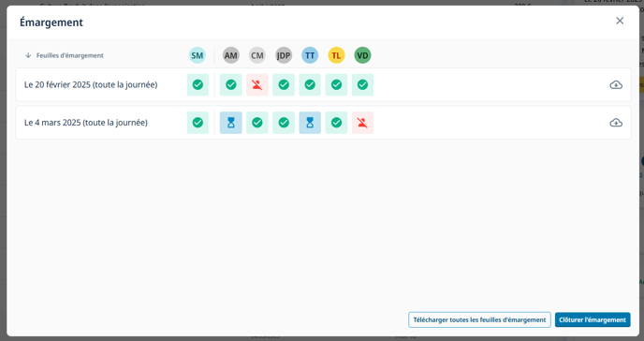The width and height of the screenshot is (644, 341).
Task: Click the CM participant avatar
Action: pos(257,55)
